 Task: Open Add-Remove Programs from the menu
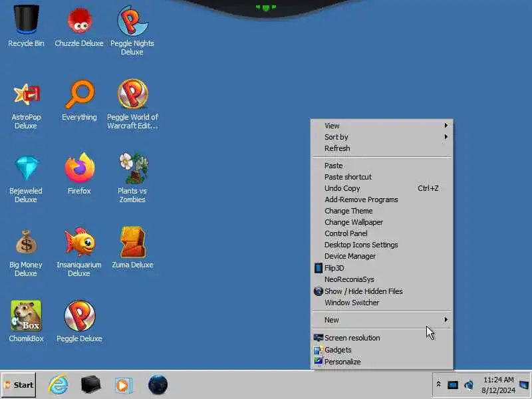pos(382,199)
